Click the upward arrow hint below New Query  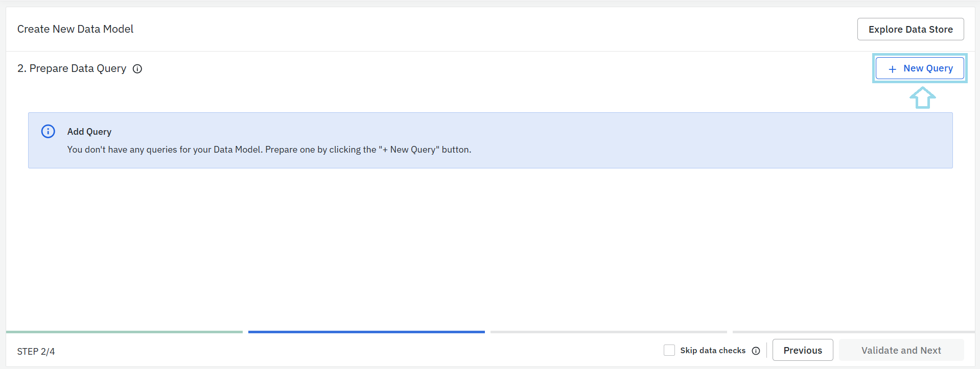(922, 97)
